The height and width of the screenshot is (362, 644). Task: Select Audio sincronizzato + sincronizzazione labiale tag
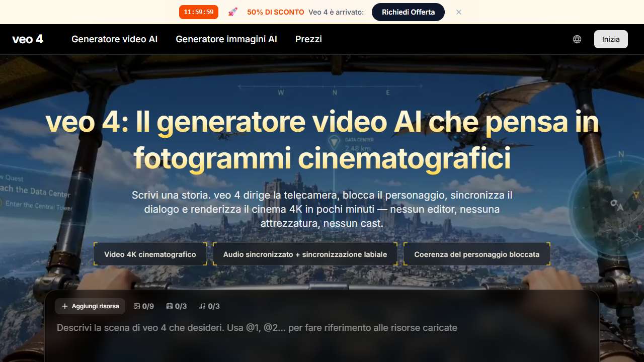305,254
